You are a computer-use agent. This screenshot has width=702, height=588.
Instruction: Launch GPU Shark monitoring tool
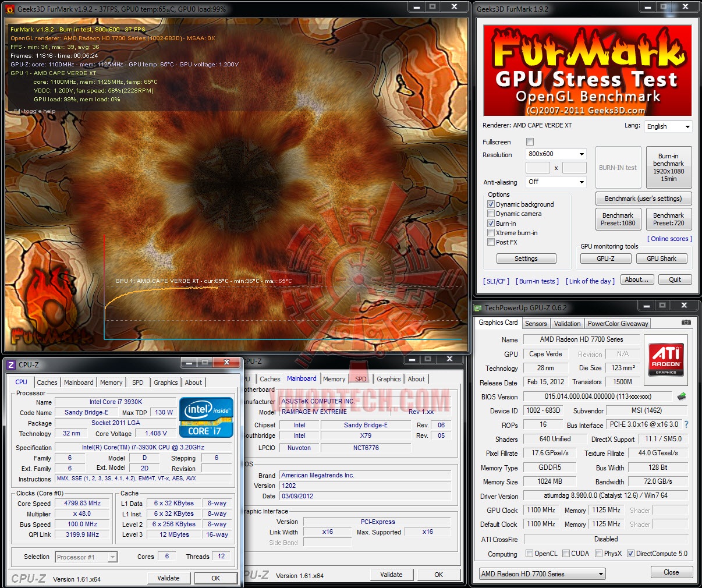(x=661, y=258)
